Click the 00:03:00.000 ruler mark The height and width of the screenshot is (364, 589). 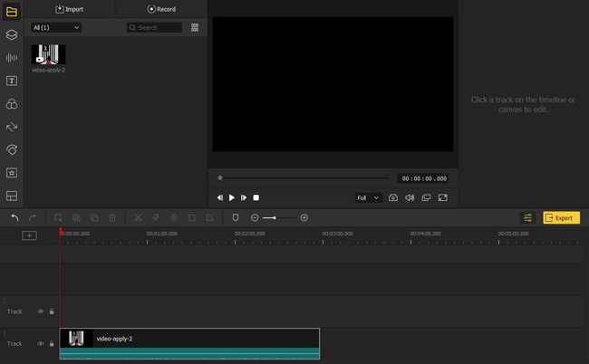tap(338, 234)
